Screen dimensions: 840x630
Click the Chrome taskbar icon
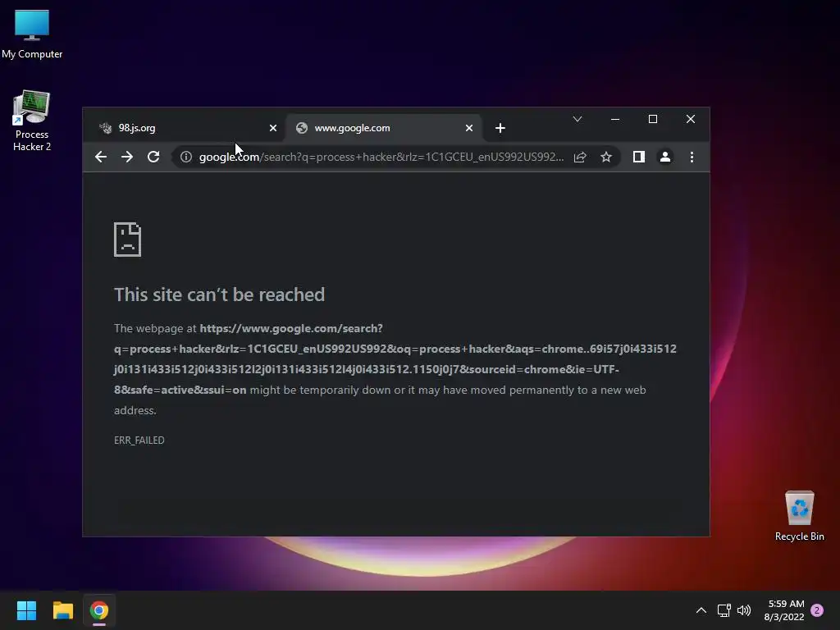point(99,610)
